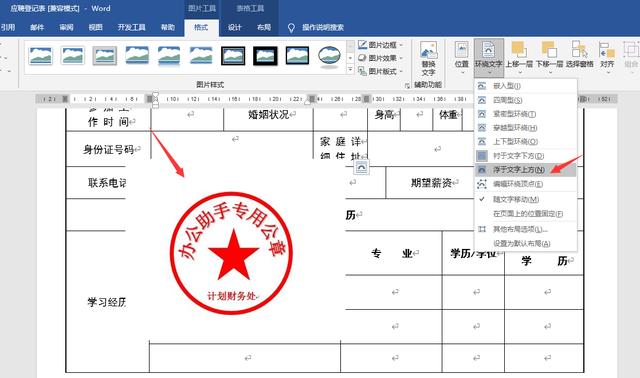Switch to the 审阅 ribbon tab

click(66, 27)
